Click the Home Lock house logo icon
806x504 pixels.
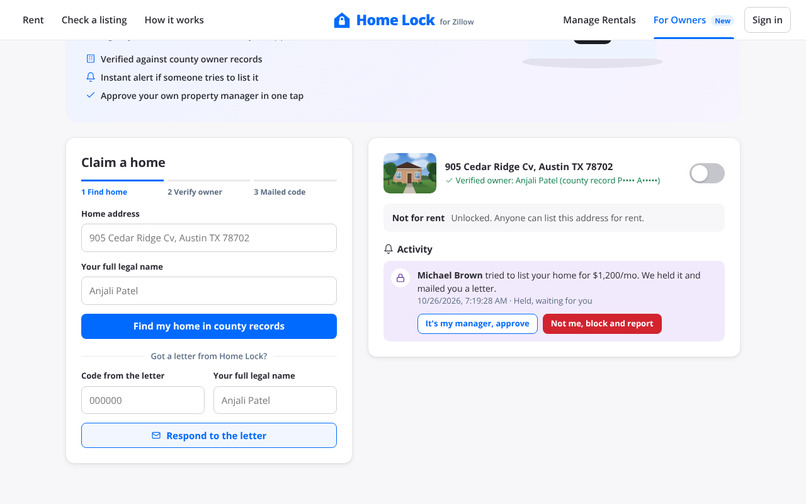point(342,20)
